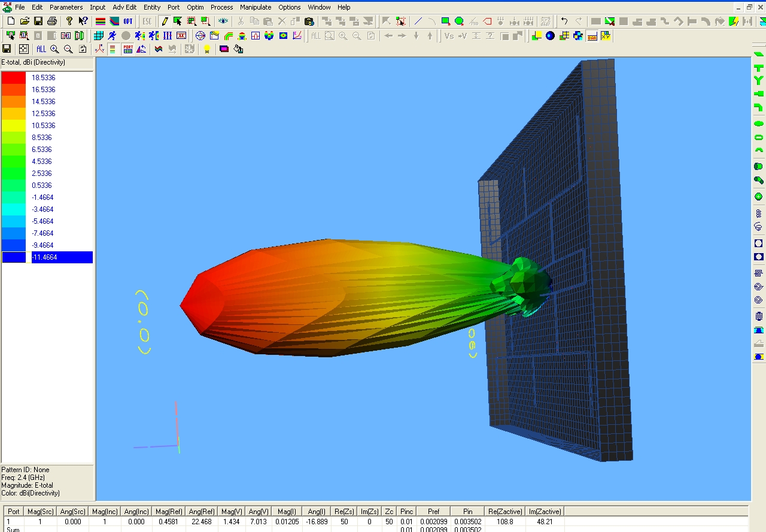Viewport: 766px width, 532px height.
Task: Open the Optim menu
Action: click(195, 7)
